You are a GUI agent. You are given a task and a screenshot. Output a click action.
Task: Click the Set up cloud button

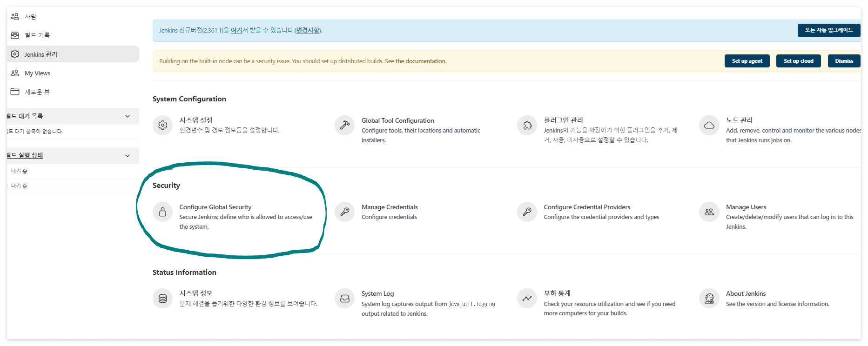tap(798, 61)
